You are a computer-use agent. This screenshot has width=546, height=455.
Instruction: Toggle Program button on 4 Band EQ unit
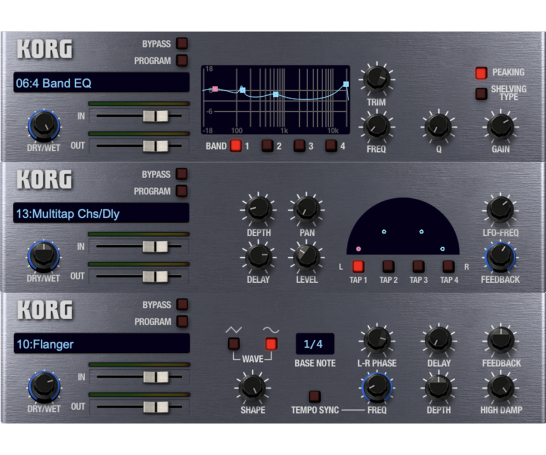(x=182, y=60)
